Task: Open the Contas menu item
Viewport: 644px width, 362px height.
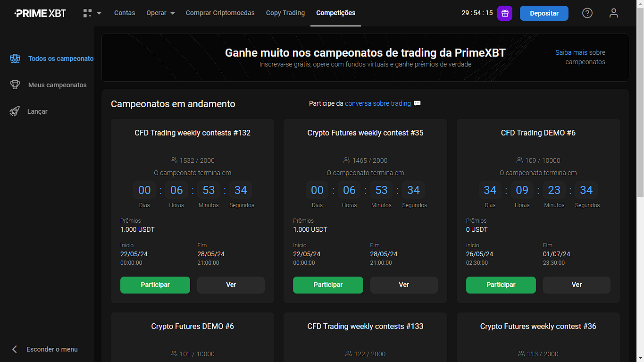Action: [x=125, y=13]
